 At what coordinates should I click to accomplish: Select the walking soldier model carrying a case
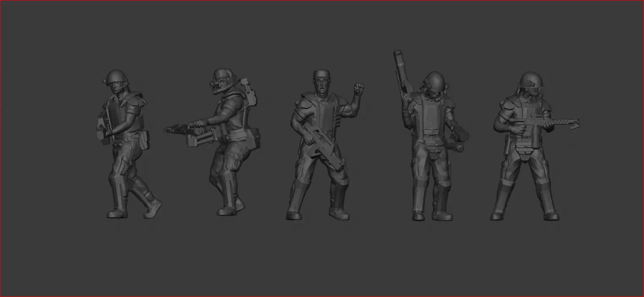pyautogui.click(x=128, y=144)
